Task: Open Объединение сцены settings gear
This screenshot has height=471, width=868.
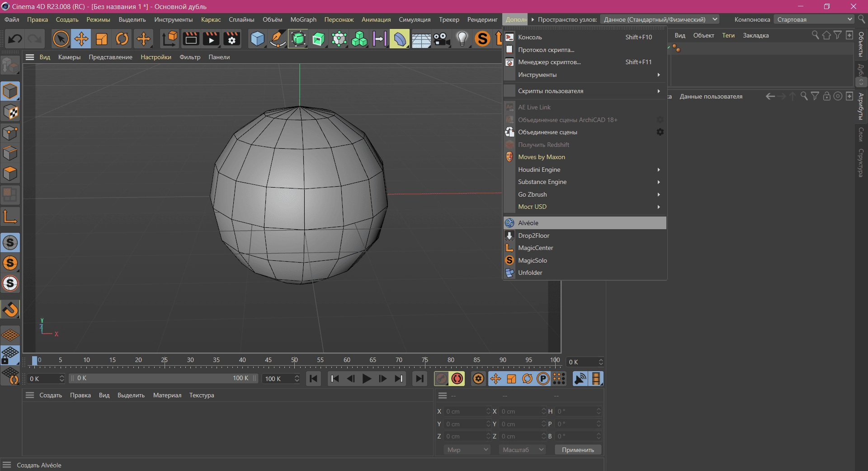Action: click(x=660, y=132)
